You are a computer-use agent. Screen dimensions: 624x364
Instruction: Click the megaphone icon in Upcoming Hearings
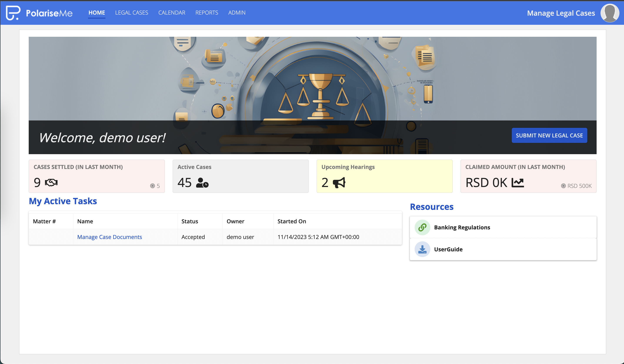tap(339, 183)
